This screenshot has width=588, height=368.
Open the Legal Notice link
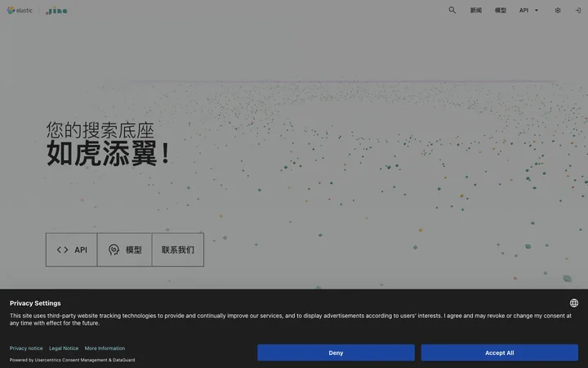[64, 348]
